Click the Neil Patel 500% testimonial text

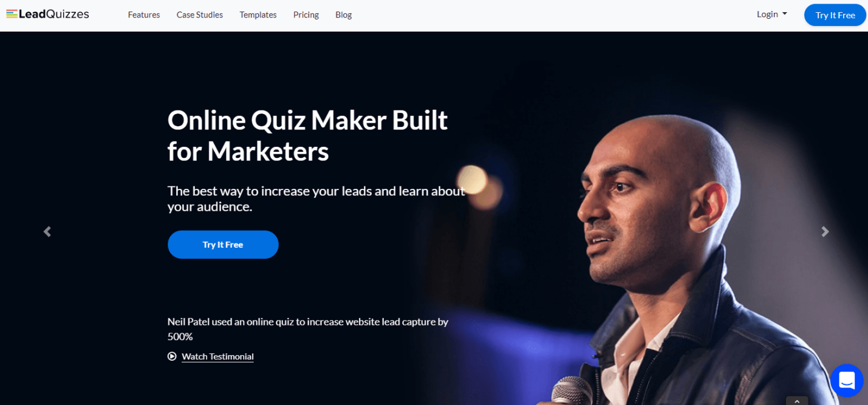click(308, 328)
